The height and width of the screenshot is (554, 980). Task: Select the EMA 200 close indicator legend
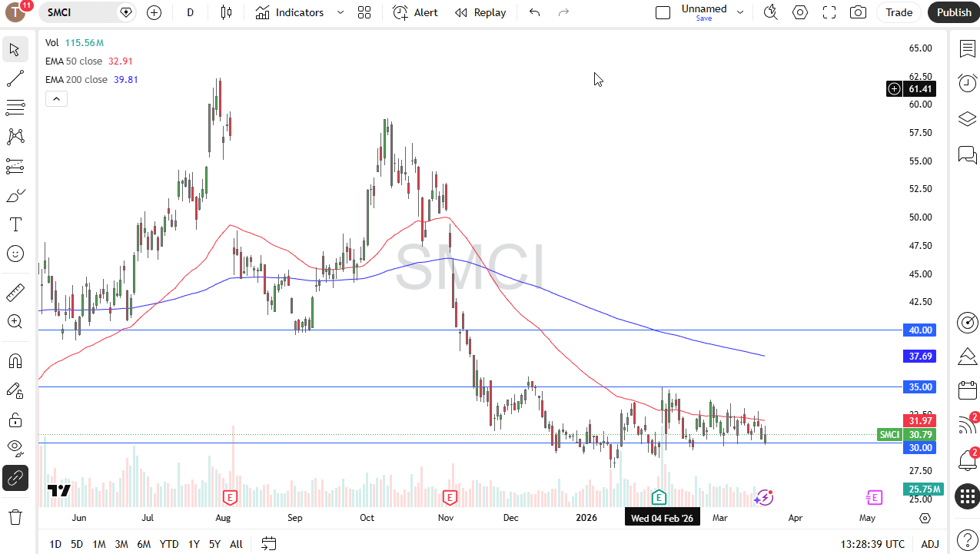[92, 80]
